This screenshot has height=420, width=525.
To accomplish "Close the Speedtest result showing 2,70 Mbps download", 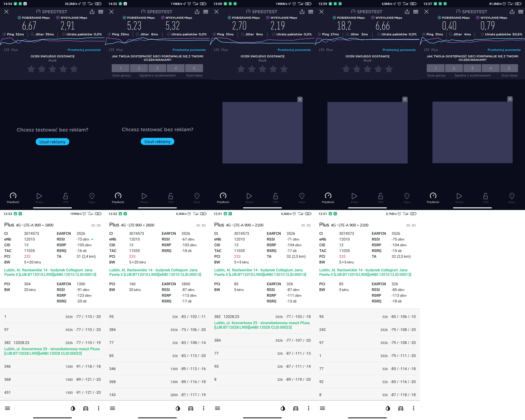I will point(217,12).
